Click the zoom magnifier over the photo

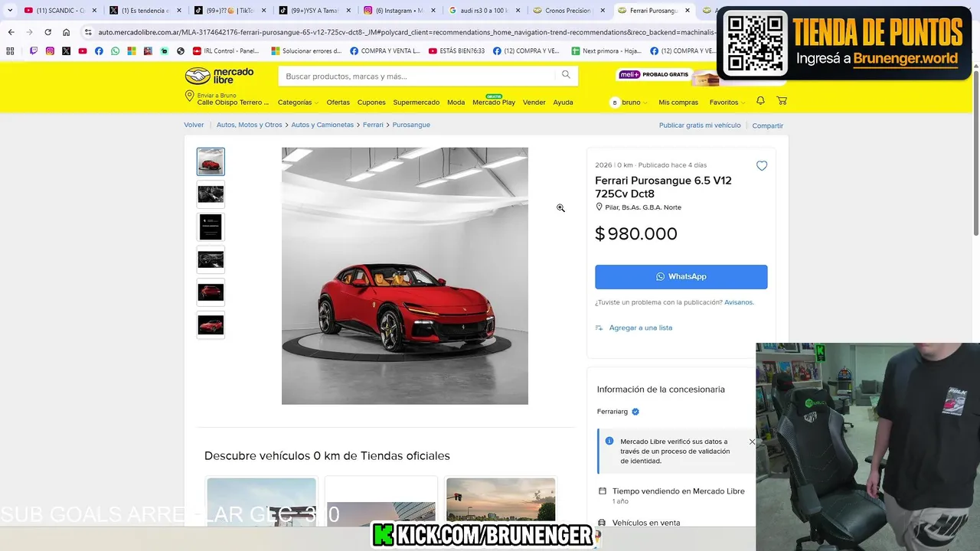click(x=560, y=208)
